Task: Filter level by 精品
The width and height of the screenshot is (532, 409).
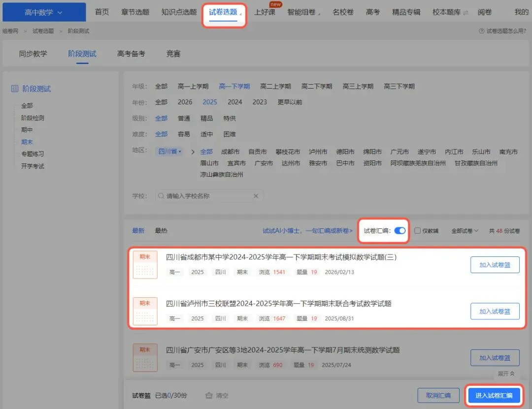Action: pyautogui.click(x=206, y=118)
